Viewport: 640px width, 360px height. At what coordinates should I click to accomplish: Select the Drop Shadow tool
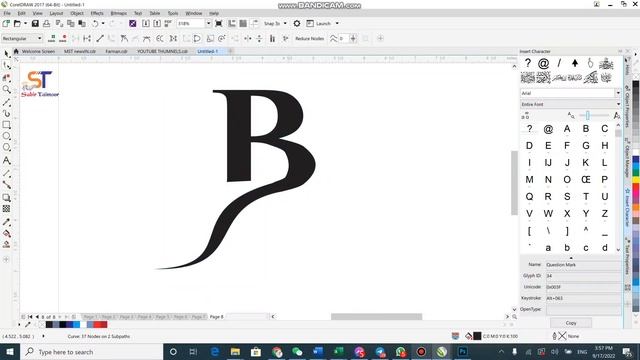(7, 198)
